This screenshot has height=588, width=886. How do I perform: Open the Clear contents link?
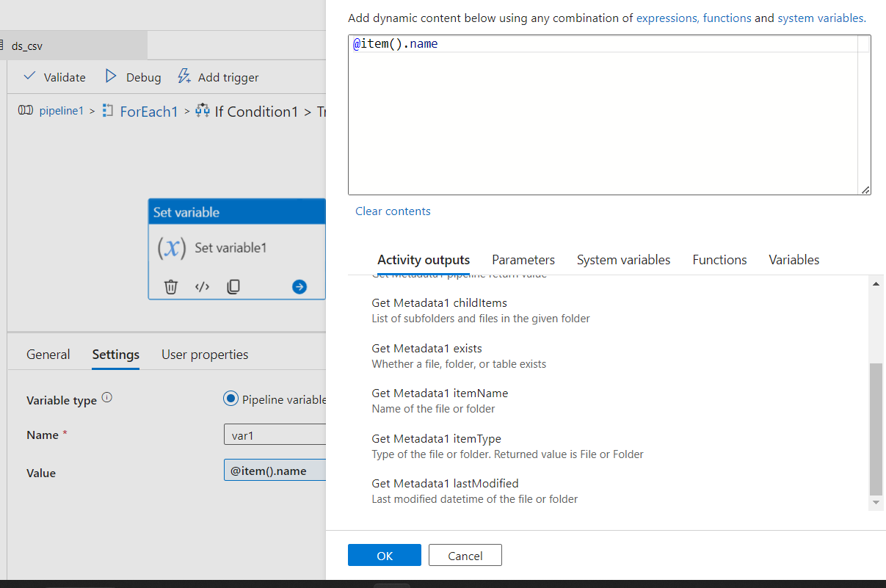393,211
